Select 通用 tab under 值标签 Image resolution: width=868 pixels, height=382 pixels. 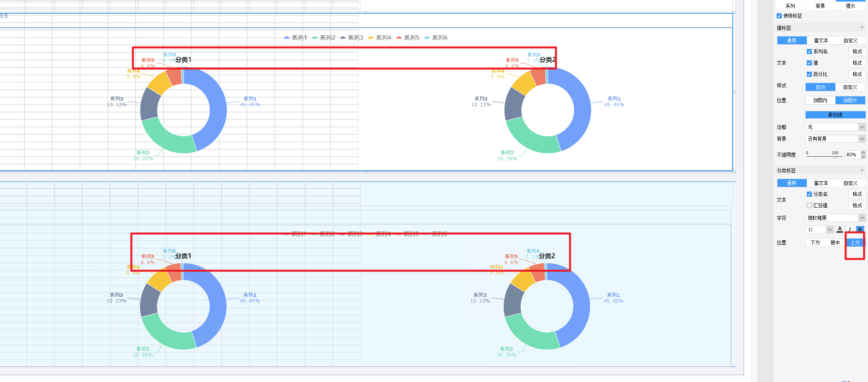pos(792,40)
